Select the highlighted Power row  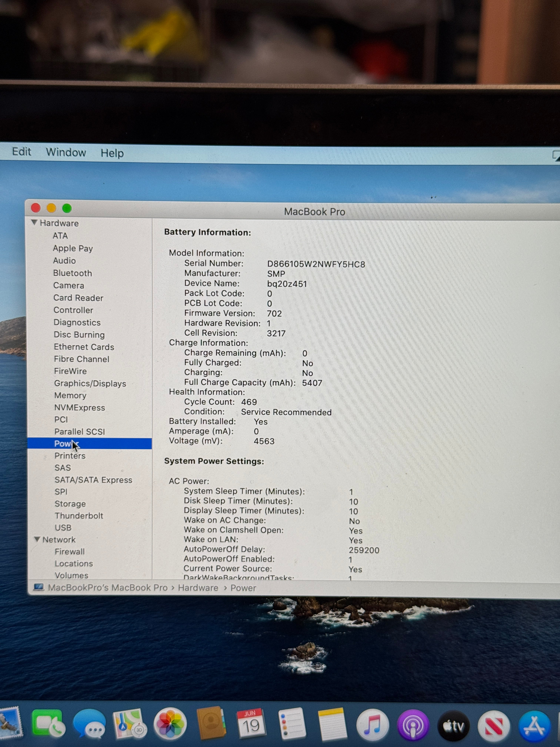(x=90, y=443)
